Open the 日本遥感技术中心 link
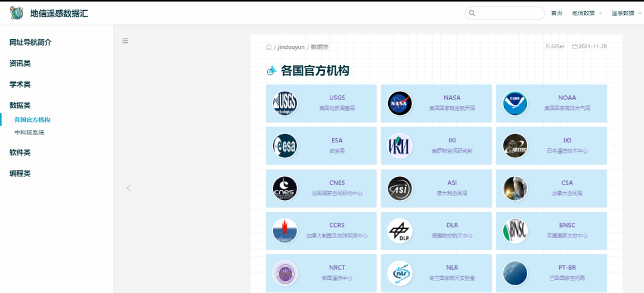Viewport: 644px width, 293px height. 551,146
